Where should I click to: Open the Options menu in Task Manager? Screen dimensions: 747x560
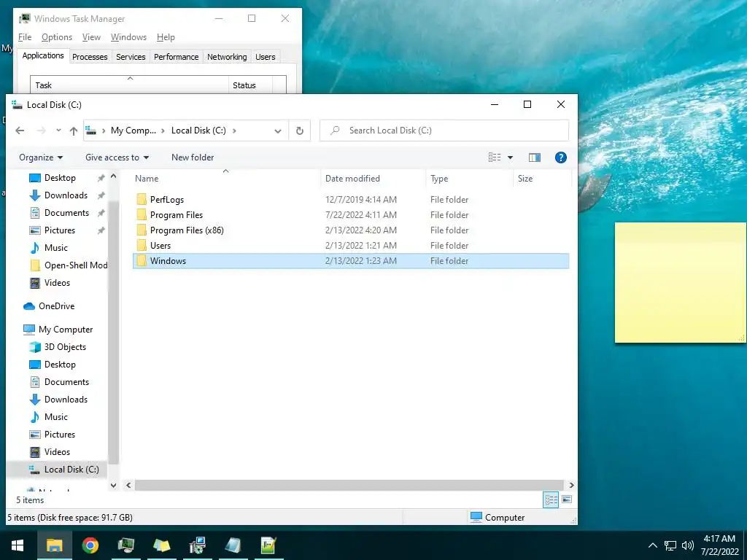point(57,37)
